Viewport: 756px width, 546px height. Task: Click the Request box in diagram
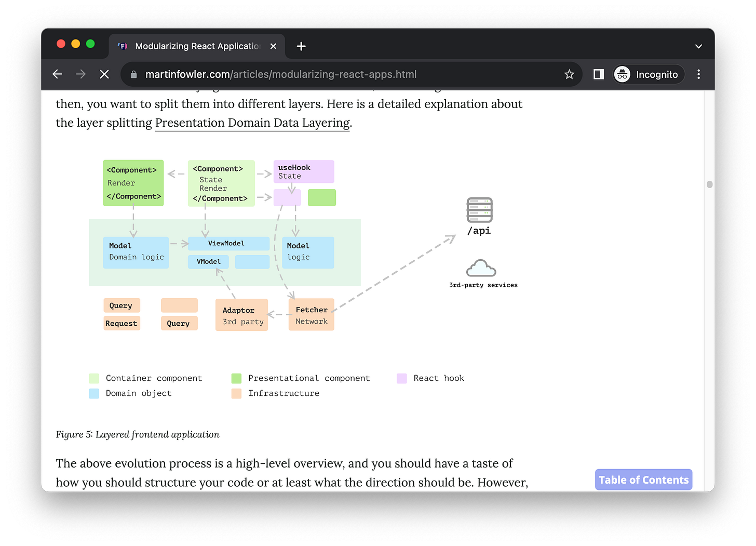122,323
